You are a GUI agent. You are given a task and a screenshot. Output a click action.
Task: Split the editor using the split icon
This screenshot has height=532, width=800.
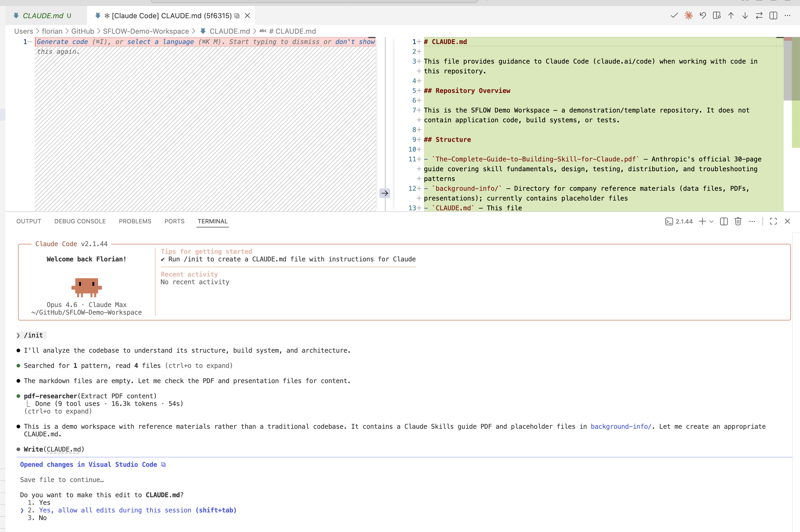(x=774, y=15)
